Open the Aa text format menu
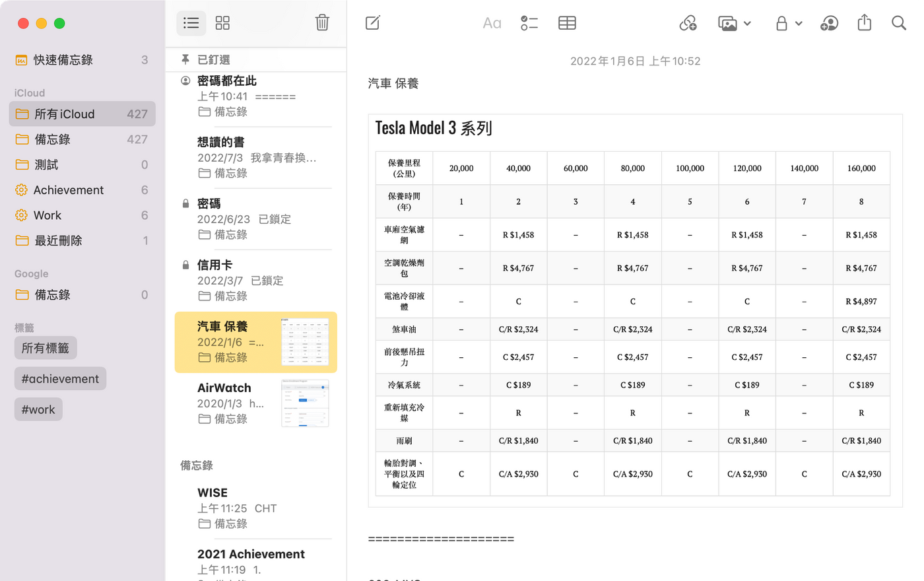Viewport: 924px width, 581px height. coord(492,23)
